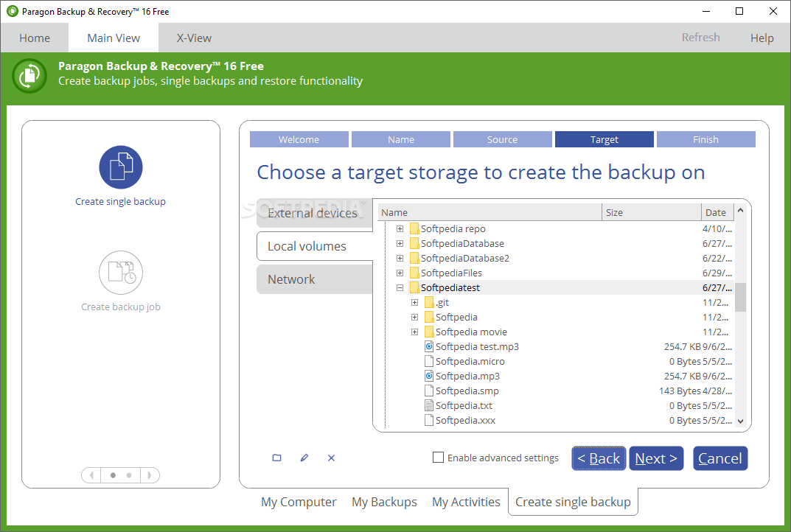This screenshot has width=791, height=532.
Task: Click the Softpedia.xxx file icon
Action: [429, 420]
